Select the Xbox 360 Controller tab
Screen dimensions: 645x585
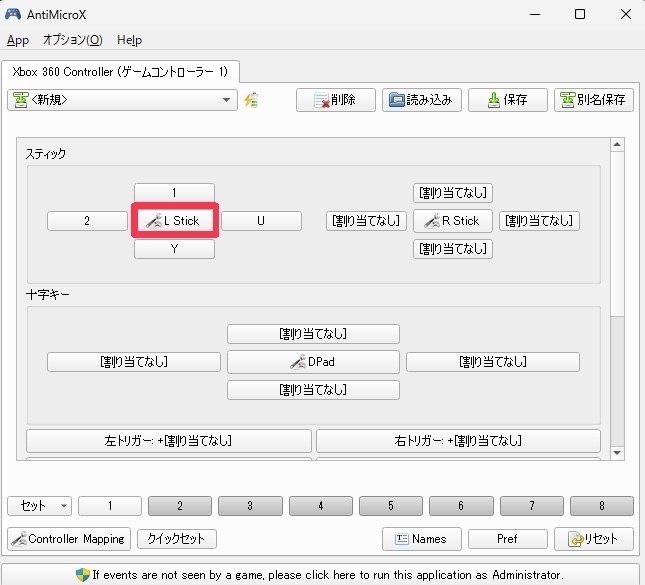[x=120, y=72]
